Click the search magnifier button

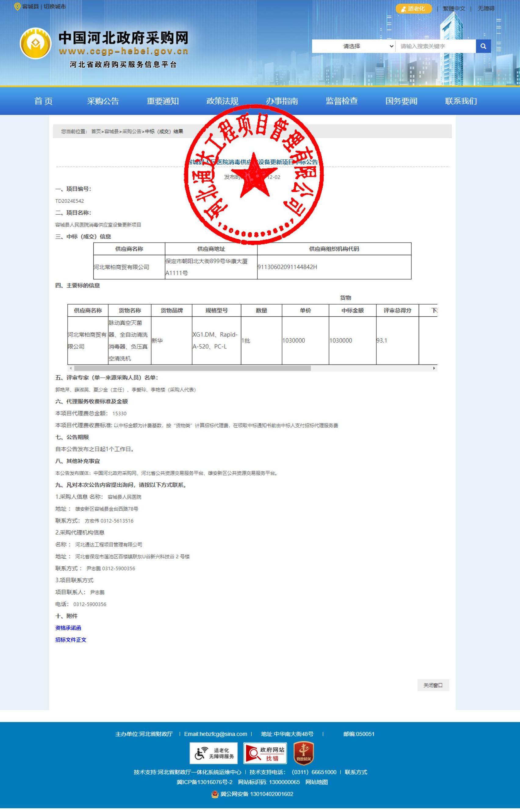coord(483,46)
